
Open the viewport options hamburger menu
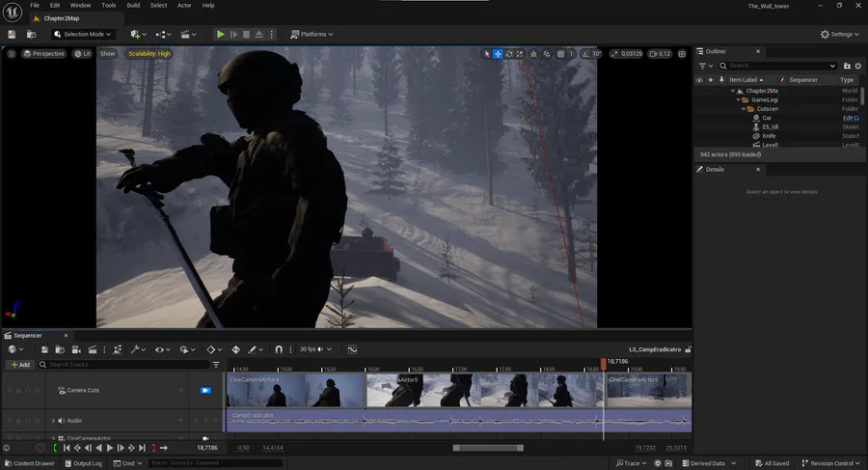[11, 54]
